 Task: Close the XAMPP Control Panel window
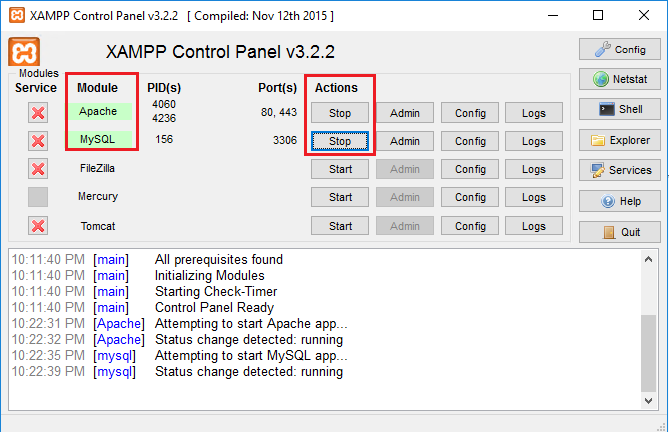tap(644, 16)
